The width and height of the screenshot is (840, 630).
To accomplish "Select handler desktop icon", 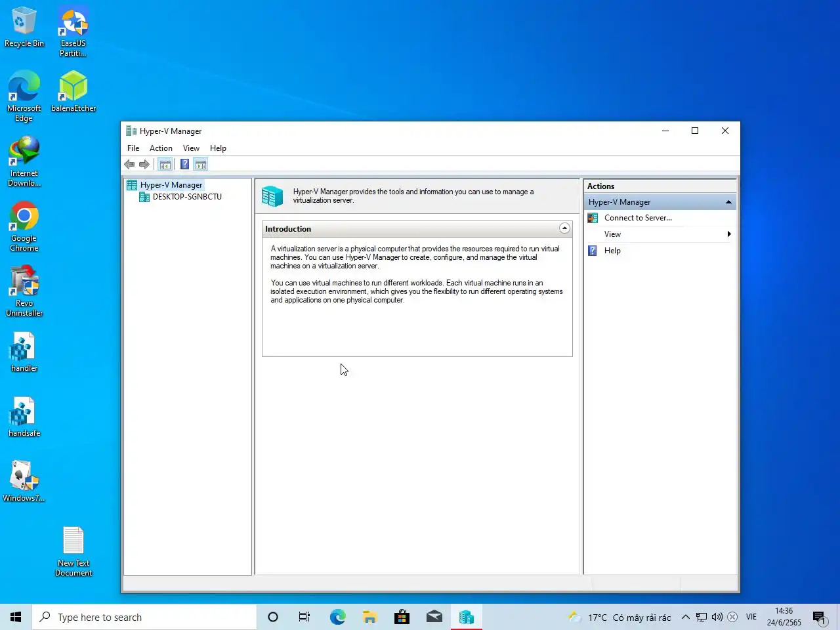I will point(24,352).
